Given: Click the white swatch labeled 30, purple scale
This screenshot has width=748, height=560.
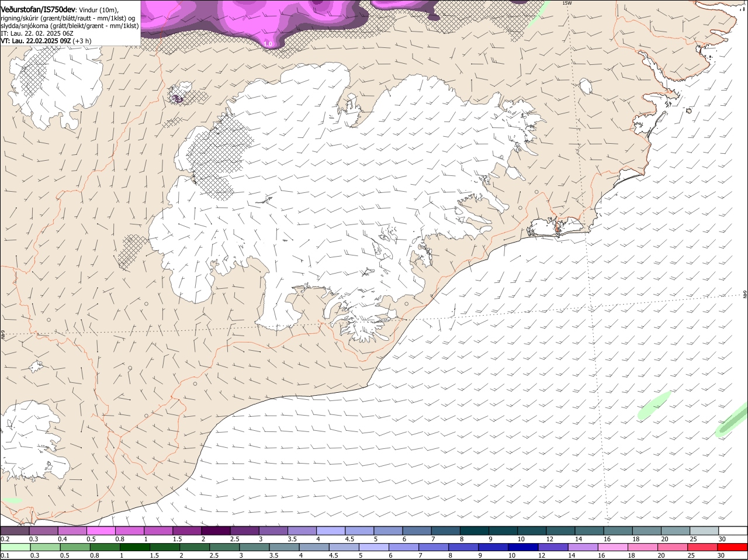Looking at the screenshot, I should tap(733, 531).
